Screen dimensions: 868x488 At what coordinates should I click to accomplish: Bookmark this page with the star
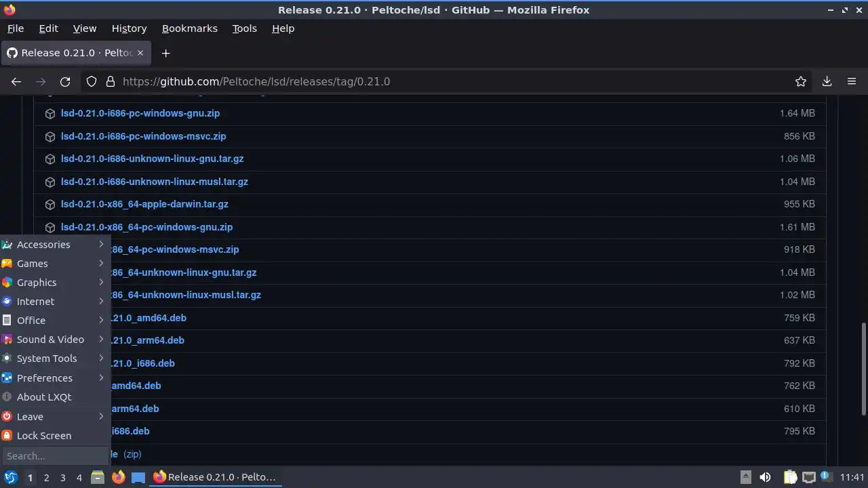[801, 81]
